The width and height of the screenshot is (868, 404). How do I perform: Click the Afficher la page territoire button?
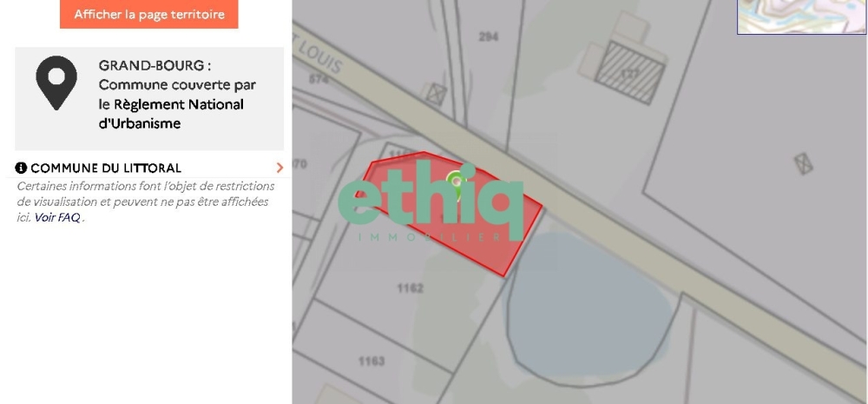(x=149, y=14)
